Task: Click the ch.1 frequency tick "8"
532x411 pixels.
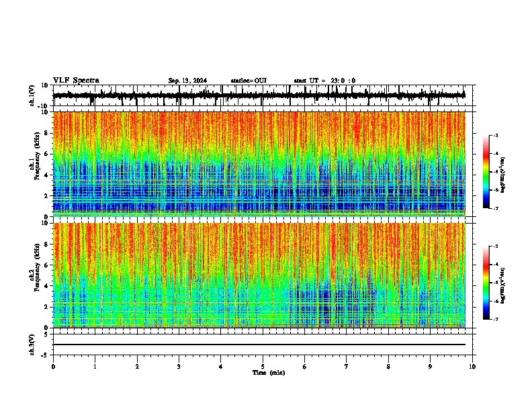Action: pos(46,133)
